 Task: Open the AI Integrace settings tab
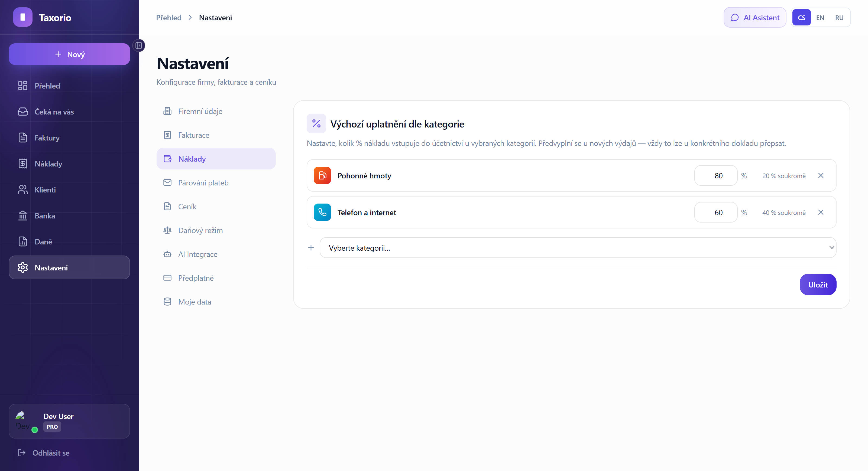pos(216,254)
